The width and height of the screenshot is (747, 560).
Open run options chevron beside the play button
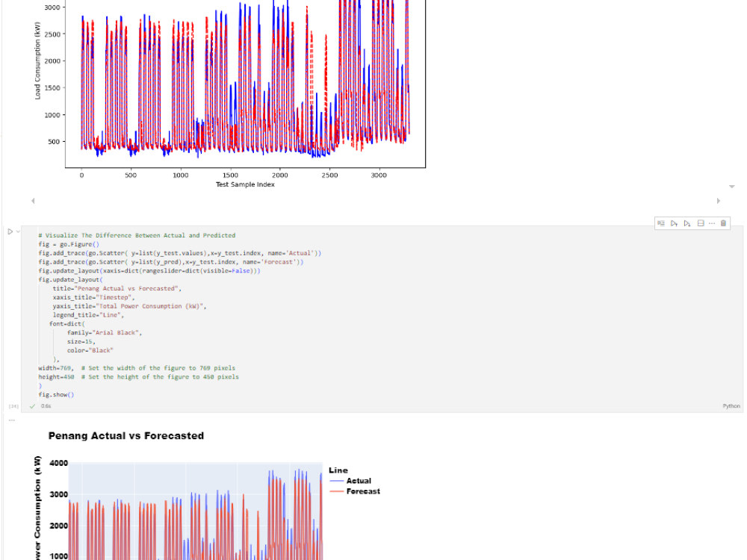pyautogui.click(x=17, y=231)
